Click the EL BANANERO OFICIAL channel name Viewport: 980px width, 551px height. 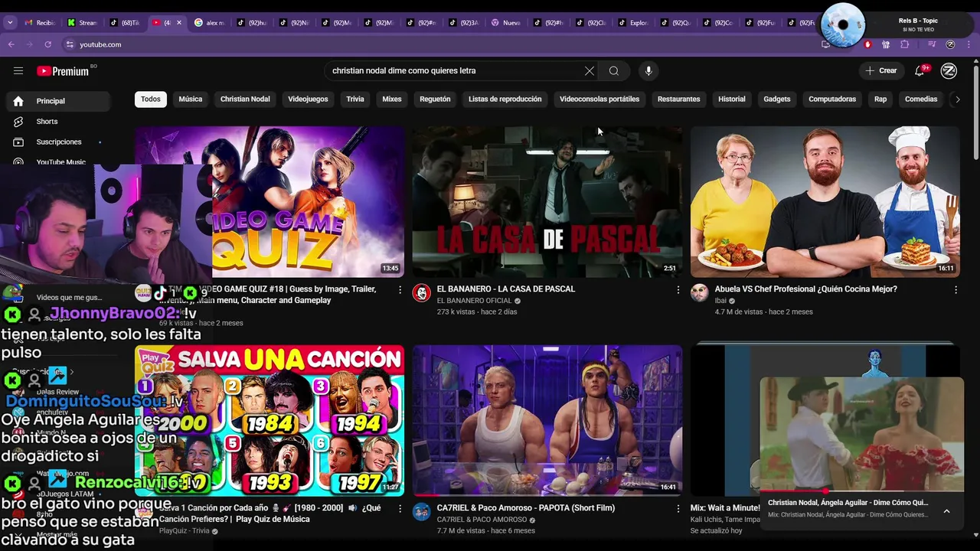(474, 301)
